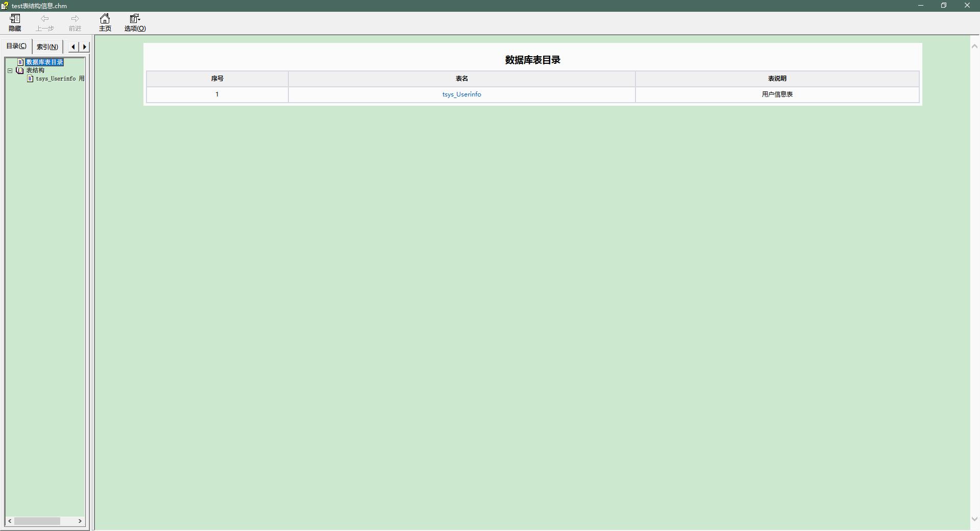Switch to the 索引(N) tab
The height and width of the screenshot is (531, 980).
click(x=47, y=46)
